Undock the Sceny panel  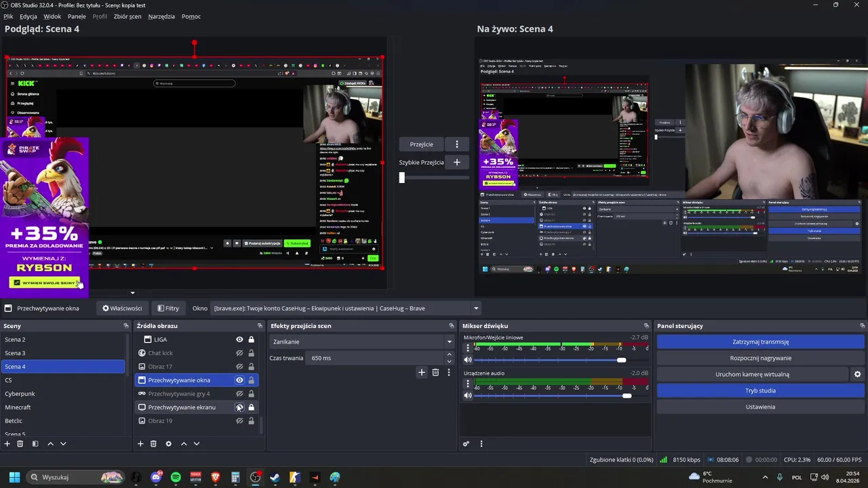[125, 326]
